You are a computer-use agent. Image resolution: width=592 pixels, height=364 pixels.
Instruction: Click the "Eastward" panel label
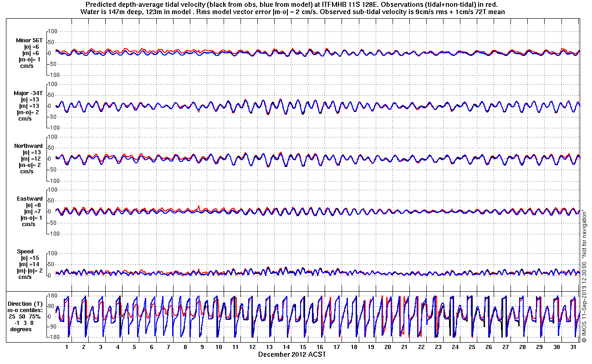click(30, 199)
